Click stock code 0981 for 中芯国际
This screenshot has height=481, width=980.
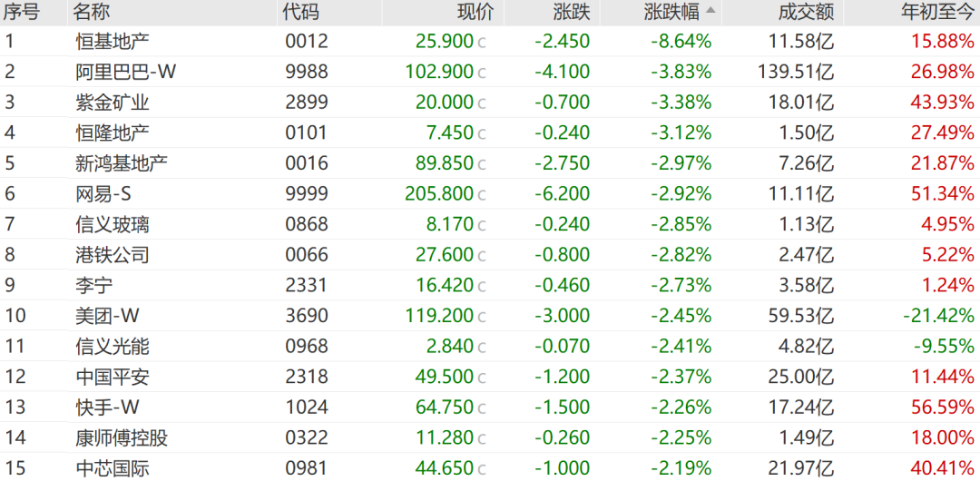[305, 469]
